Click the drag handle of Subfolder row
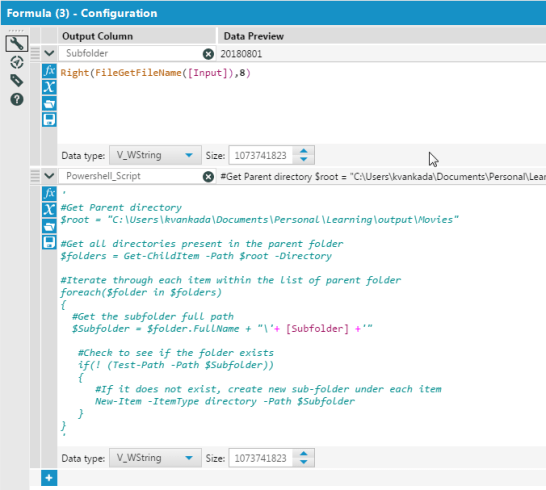This screenshot has height=490, width=546. click(35, 53)
